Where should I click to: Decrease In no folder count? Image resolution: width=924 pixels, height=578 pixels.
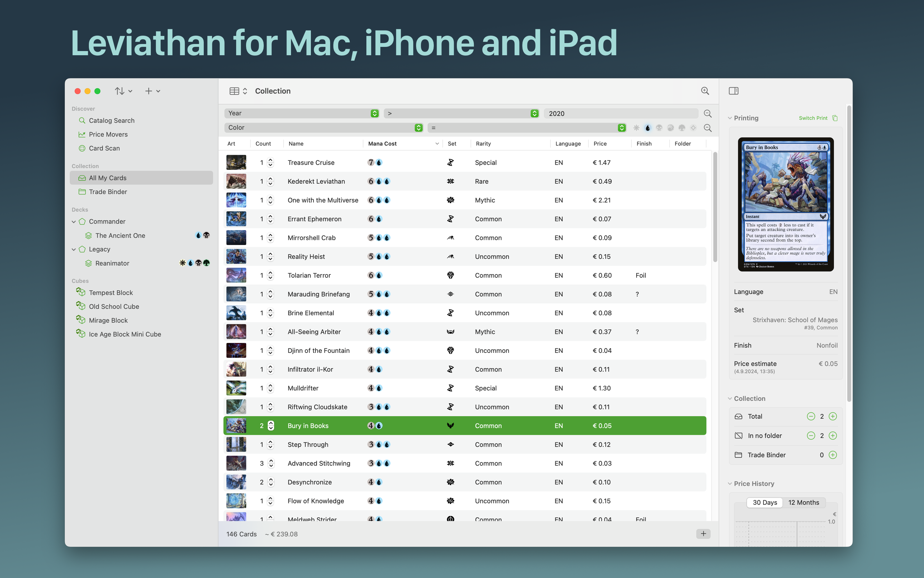(811, 435)
